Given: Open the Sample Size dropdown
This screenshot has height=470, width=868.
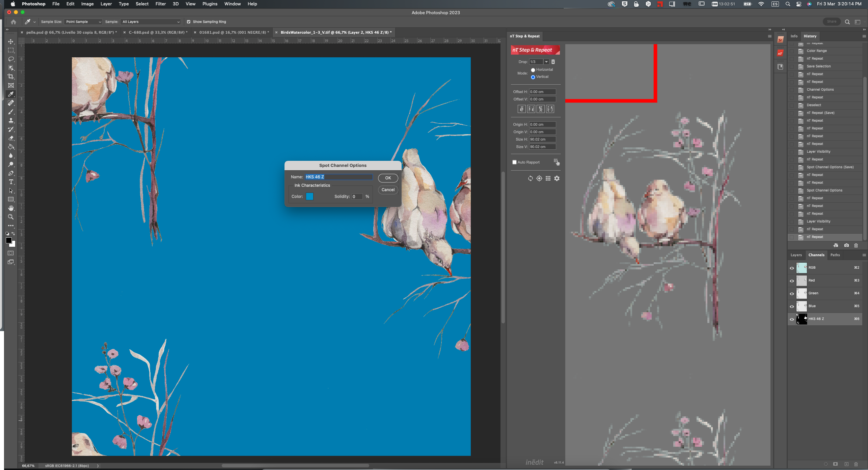Looking at the screenshot, I should pos(83,22).
